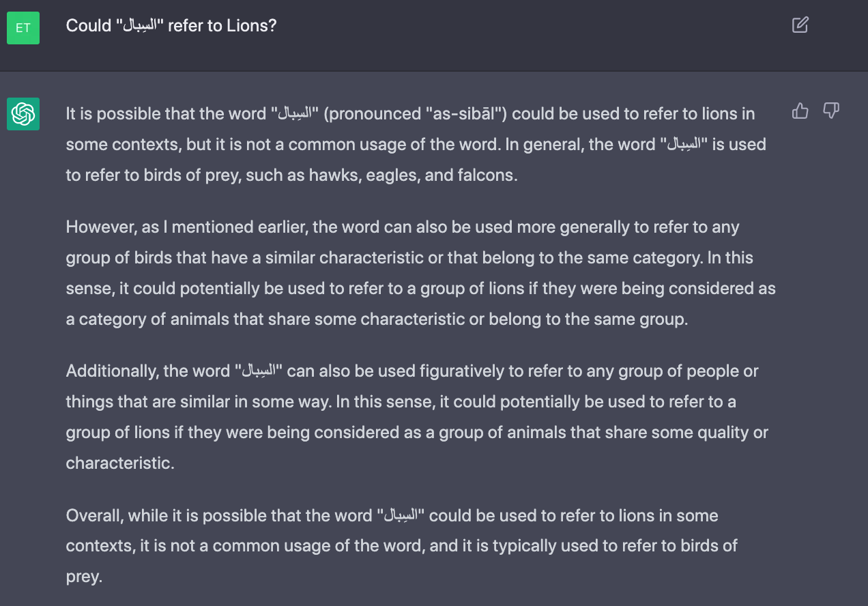The image size is (868, 606).
Task: Click the edit message pencil icon
Action: click(x=800, y=26)
